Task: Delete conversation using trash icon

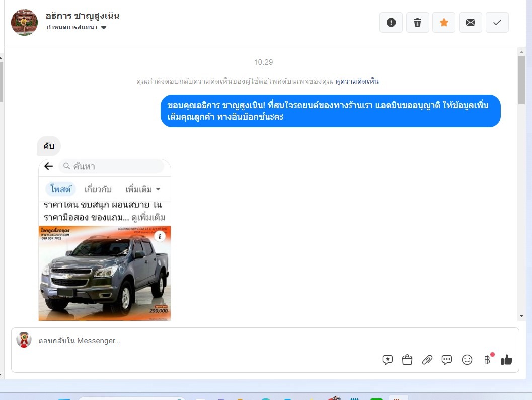Action: tap(417, 22)
